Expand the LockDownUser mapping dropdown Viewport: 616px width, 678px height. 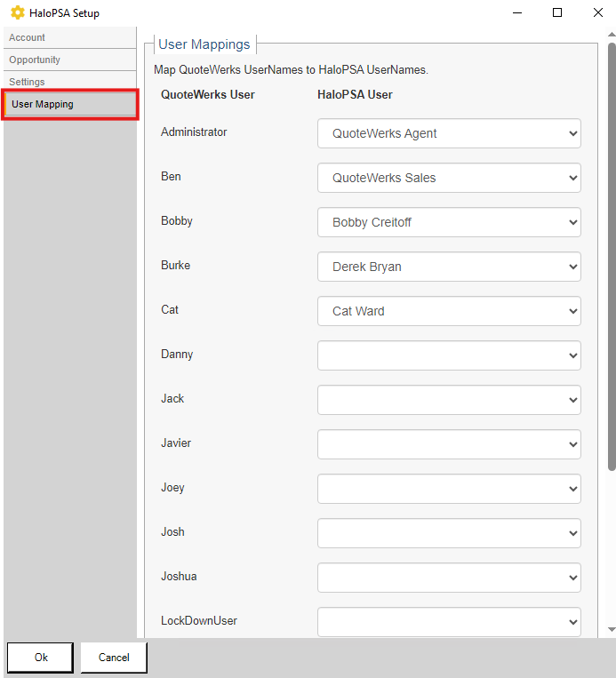449,622
